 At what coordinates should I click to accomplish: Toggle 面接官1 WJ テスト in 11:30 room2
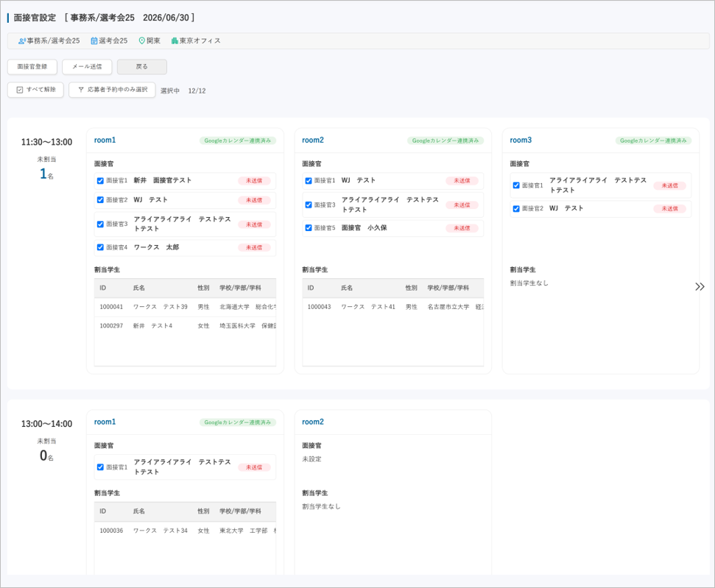click(x=309, y=181)
